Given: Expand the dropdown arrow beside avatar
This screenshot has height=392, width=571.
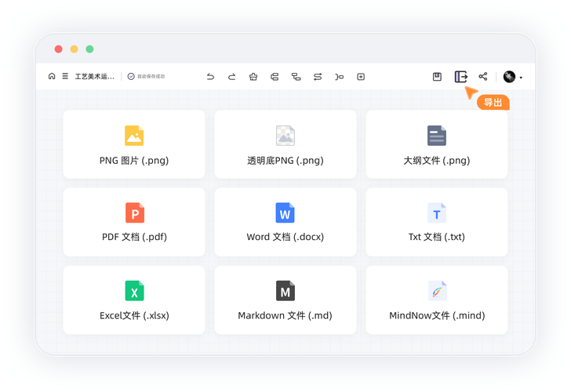Looking at the screenshot, I should tap(521, 78).
